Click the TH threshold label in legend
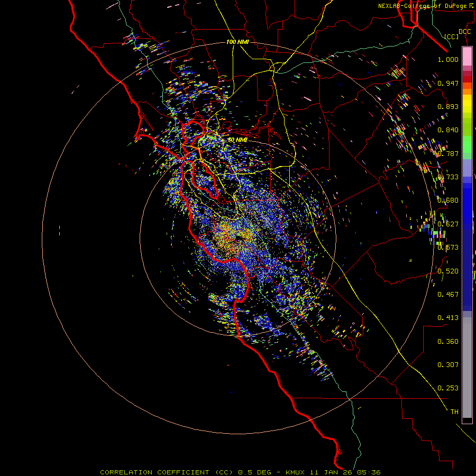Image resolution: width=476 pixels, height=476 pixels. tap(454, 412)
